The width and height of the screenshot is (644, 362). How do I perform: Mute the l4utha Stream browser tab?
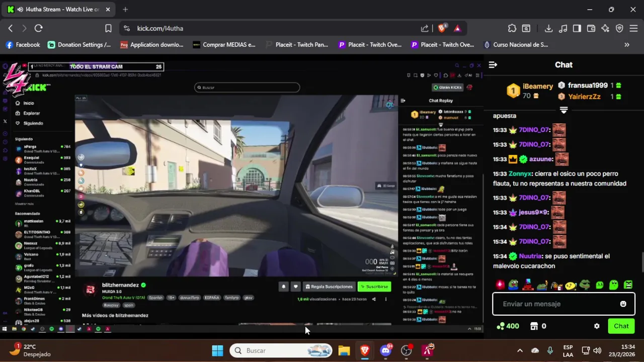20,10
